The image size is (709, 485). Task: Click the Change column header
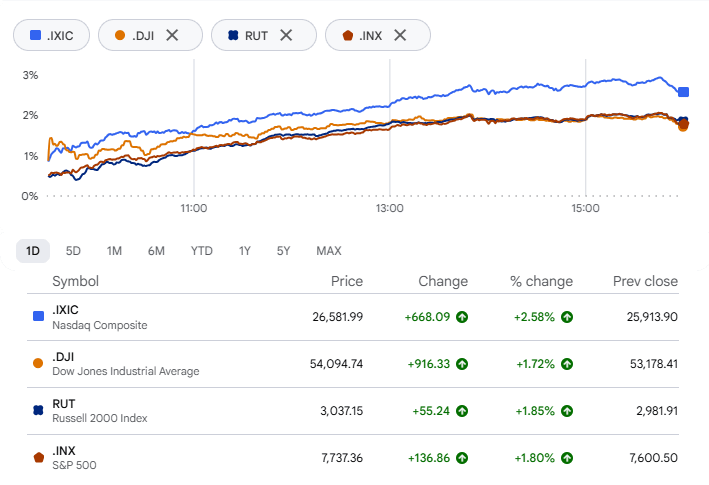point(443,281)
